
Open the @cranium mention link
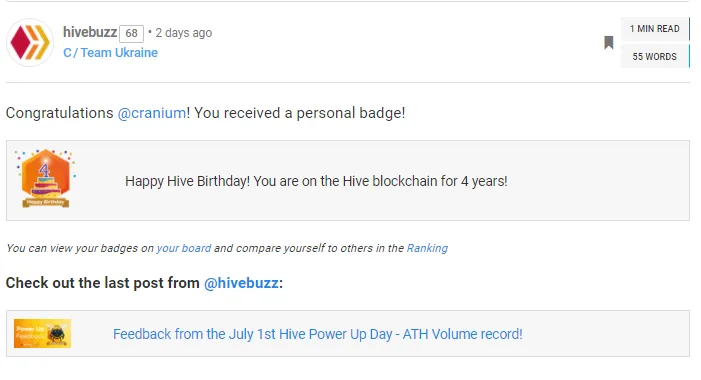coord(152,113)
